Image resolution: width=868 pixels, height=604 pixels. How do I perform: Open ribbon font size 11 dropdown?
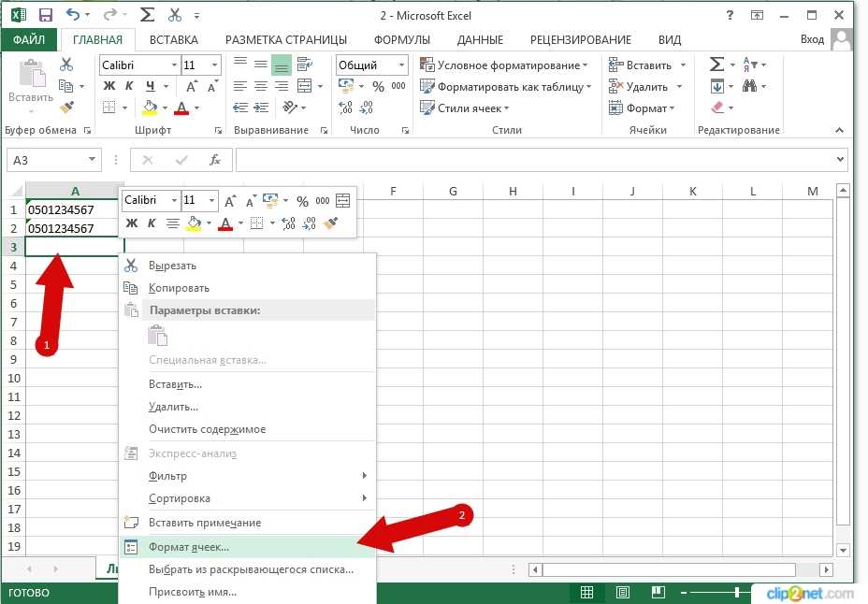215,65
